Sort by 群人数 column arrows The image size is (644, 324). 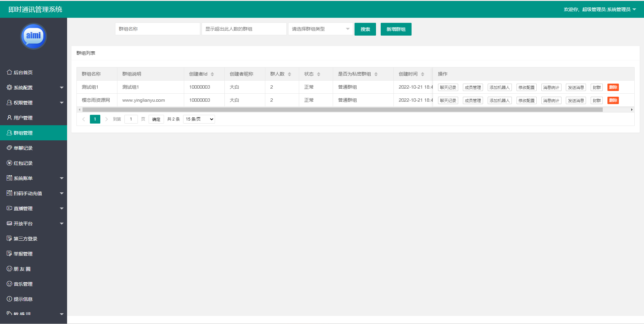pos(289,74)
